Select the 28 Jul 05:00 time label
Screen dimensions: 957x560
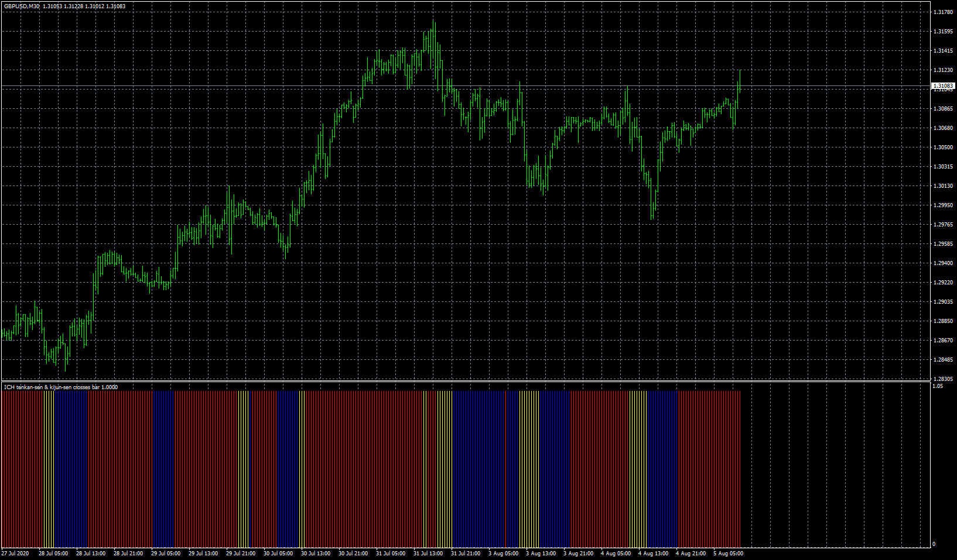tap(53, 554)
